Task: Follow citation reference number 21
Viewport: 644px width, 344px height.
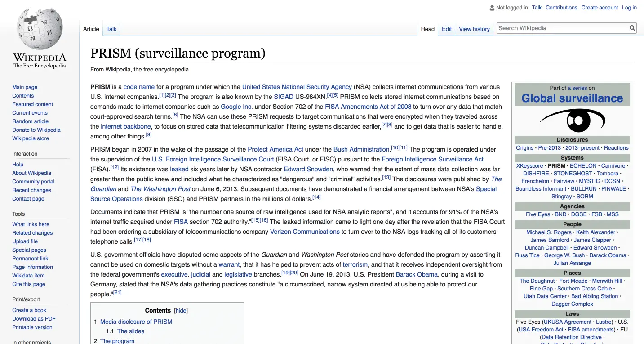Action: pos(117,293)
